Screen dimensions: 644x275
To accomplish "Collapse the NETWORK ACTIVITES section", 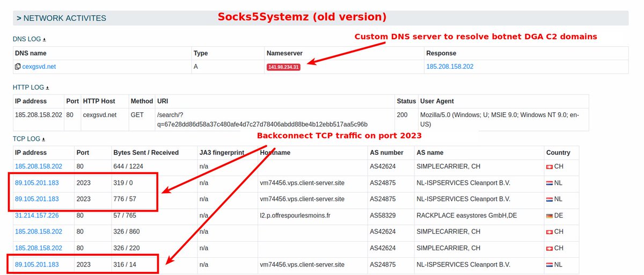I will pyautogui.click(x=19, y=18).
